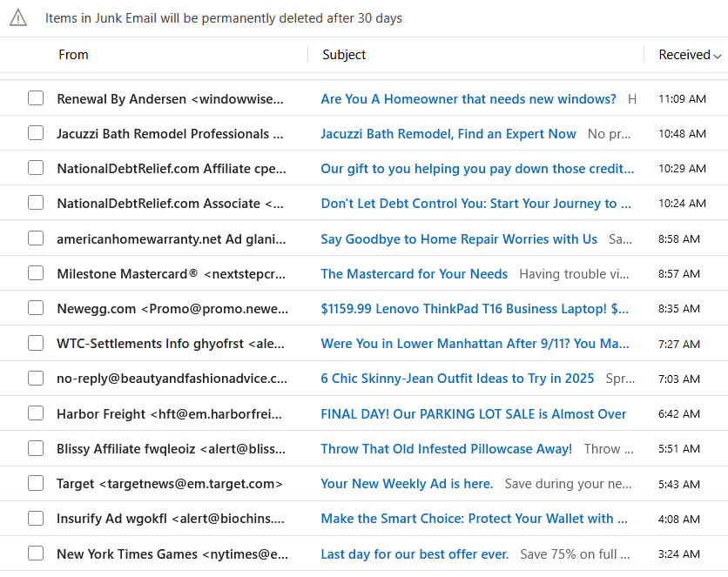Sort by the Subject column header
The image size is (728, 577).
[x=344, y=55]
